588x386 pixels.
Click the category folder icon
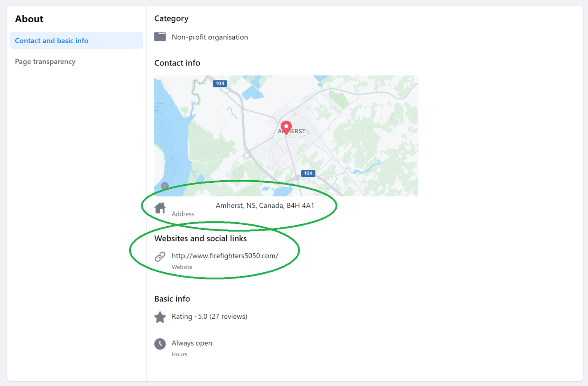160,37
